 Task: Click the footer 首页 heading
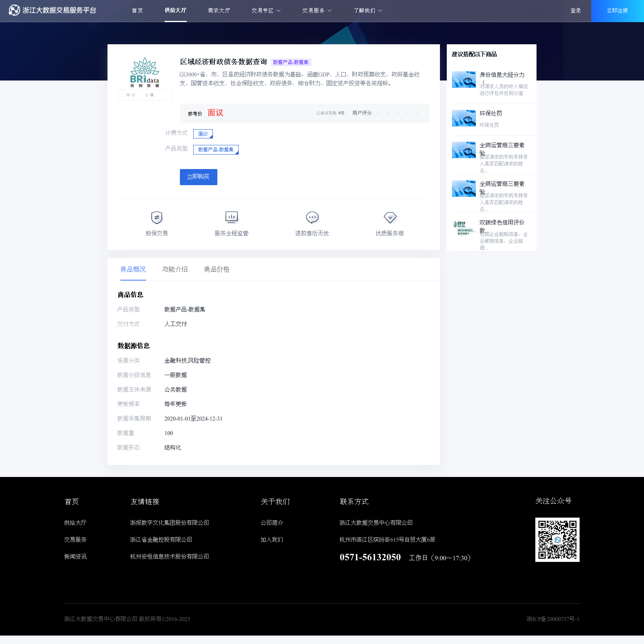[x=72, y=502]
